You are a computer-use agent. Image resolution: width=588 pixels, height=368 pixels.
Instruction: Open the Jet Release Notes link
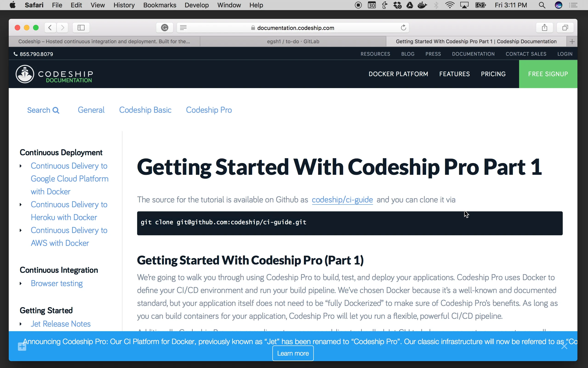60,324
